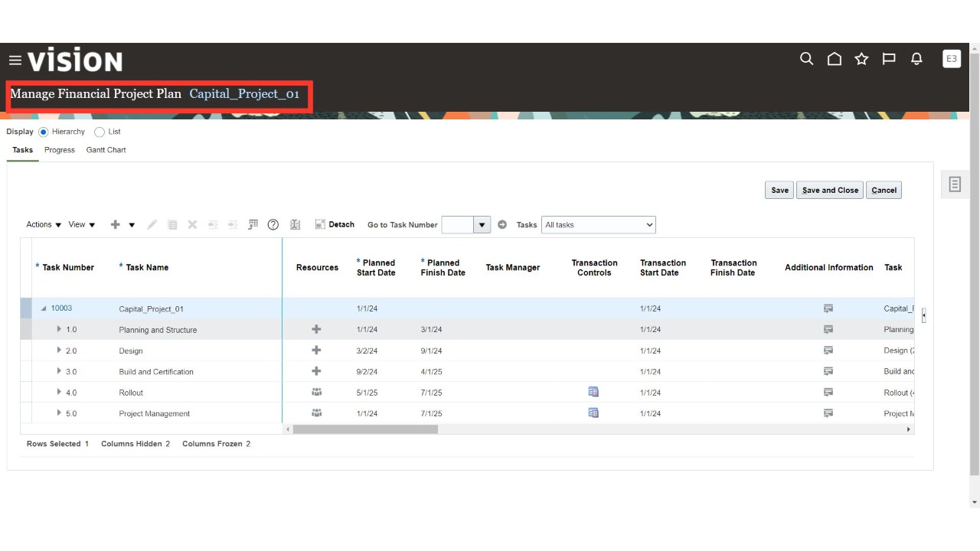The width and height of the screenshot is (980, 551).
Task: Click the add task plus icon in toolbar
Action: tap(116, 225)
